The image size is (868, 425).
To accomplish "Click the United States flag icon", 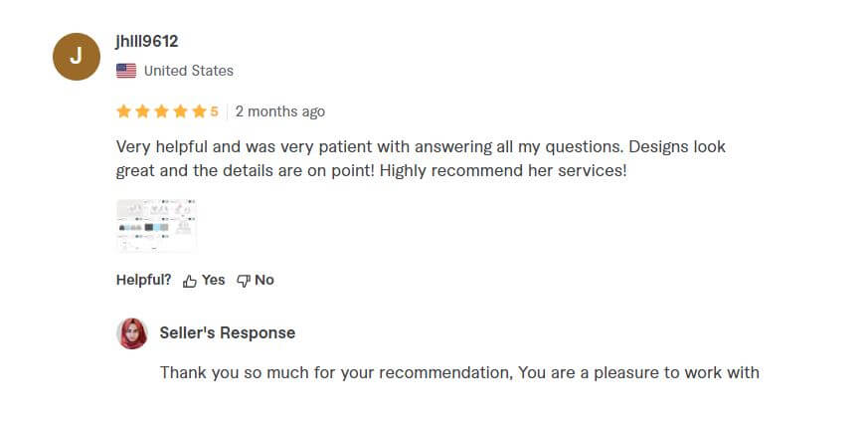I will coord(126,71).
